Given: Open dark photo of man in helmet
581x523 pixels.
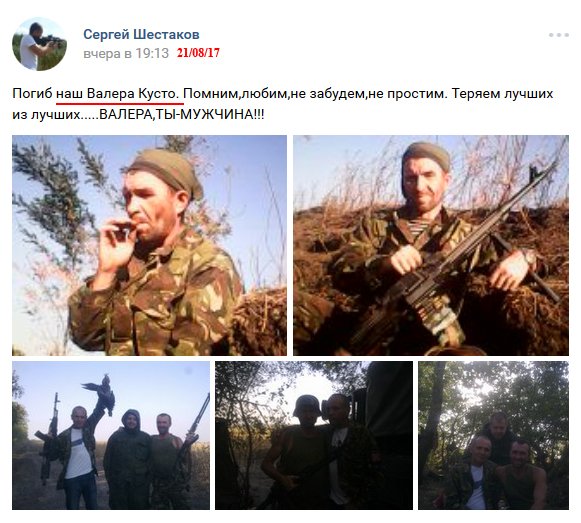Looking at the screenshot, I should 314,436.
